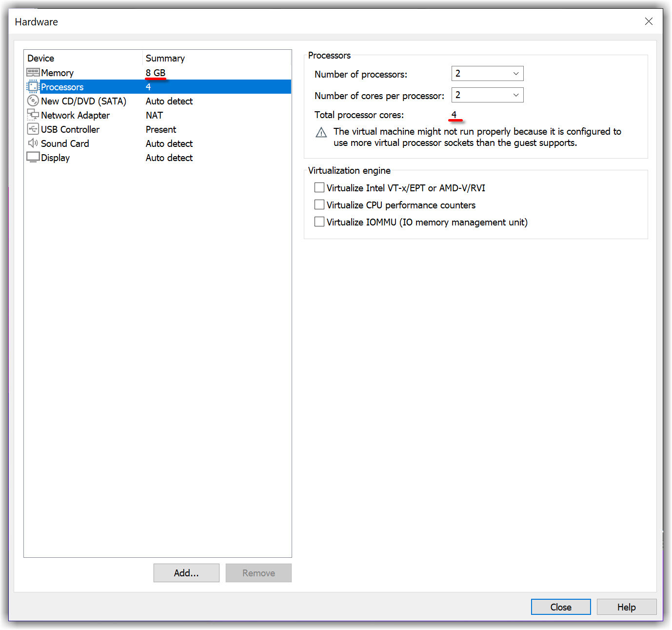This screenshot has height=630, width=672.
Task: Select the Network Adapter row label
Action: point(75,116)
